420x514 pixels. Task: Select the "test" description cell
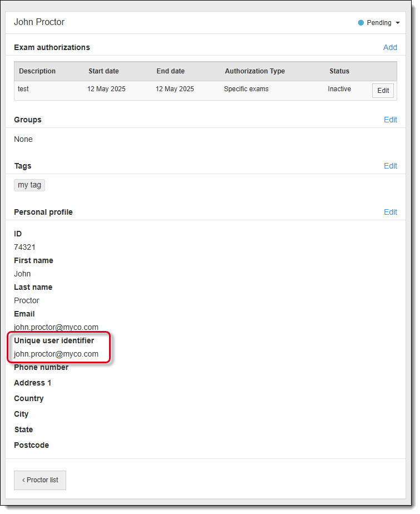point(23,89)
